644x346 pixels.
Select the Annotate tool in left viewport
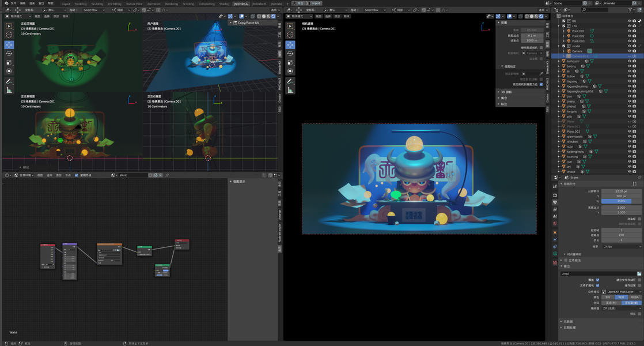click(x=9, y=81)
